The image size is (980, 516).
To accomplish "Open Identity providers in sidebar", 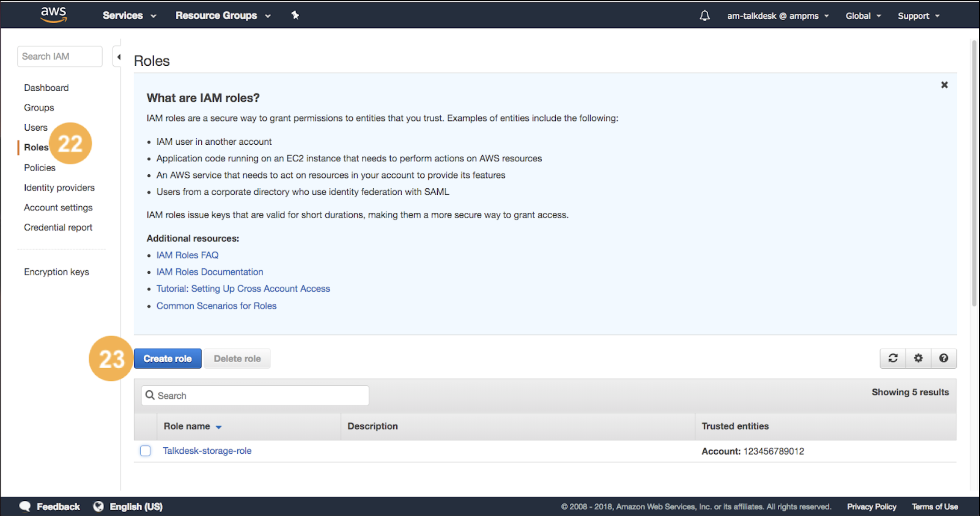I will (59, 187).
